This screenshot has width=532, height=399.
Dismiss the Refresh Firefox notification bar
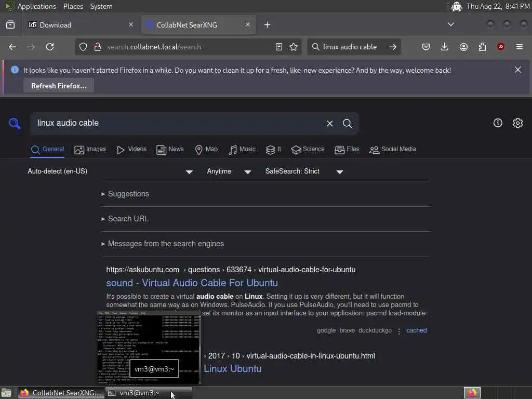tap(518, 70)
